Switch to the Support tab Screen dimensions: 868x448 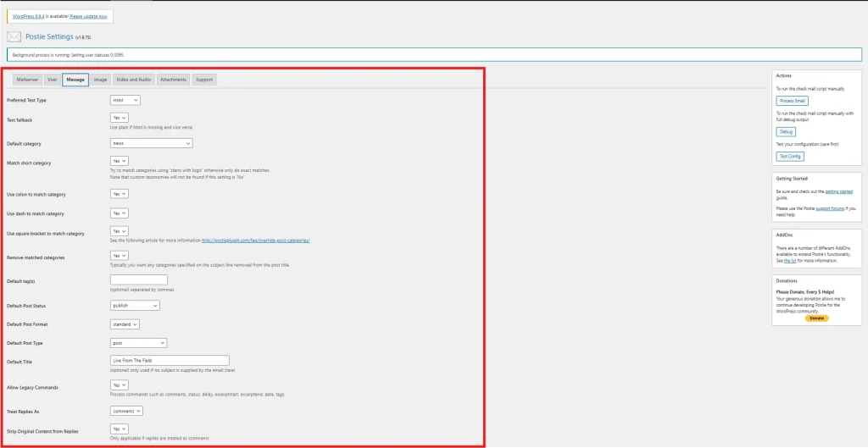click(x=204, y=80)
